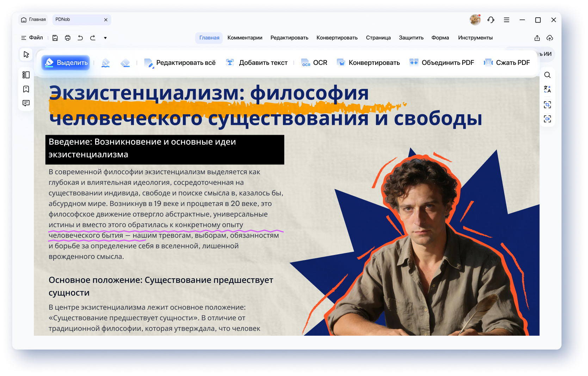Select the eraser tool in the toolbar

tap(125, 63)
